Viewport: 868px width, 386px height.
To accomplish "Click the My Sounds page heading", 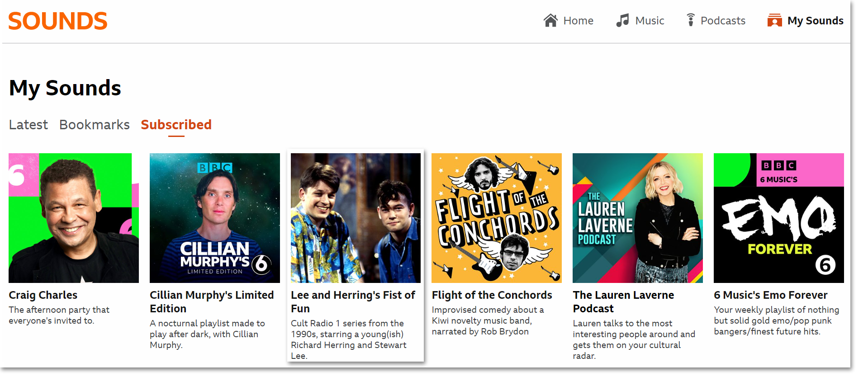I will tap(65, 88).
